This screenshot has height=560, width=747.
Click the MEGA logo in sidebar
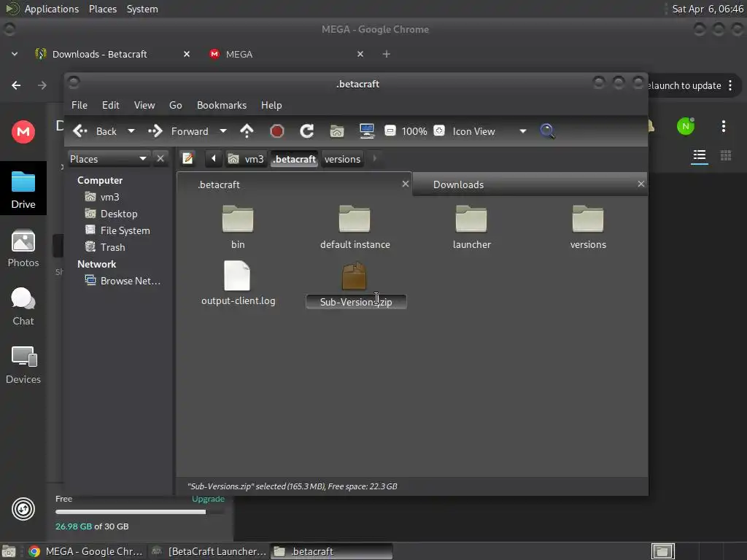(x=23, y=131)
